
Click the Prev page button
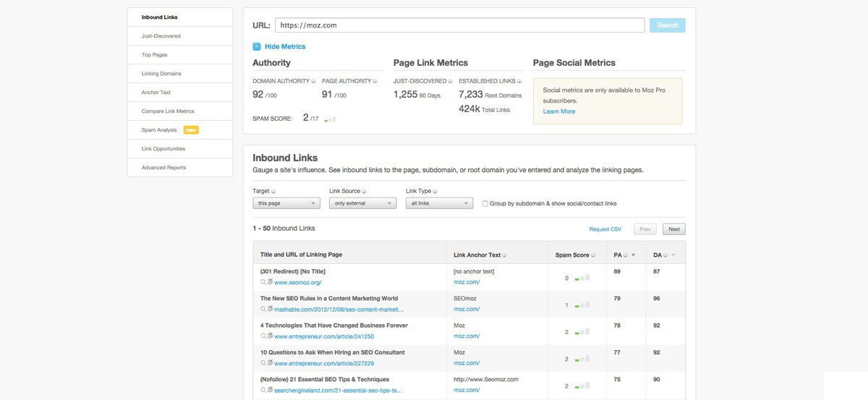(645, 229)
